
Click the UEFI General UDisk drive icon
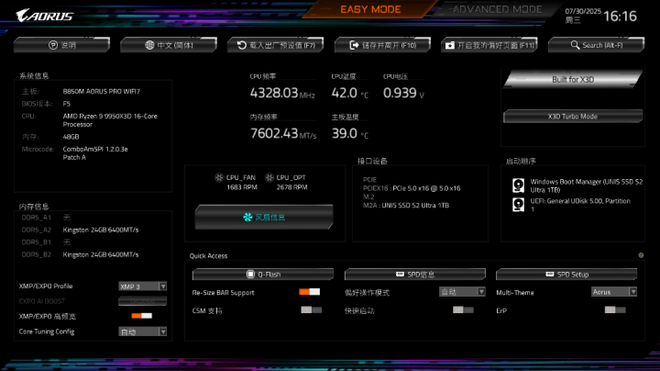[518, 205]
